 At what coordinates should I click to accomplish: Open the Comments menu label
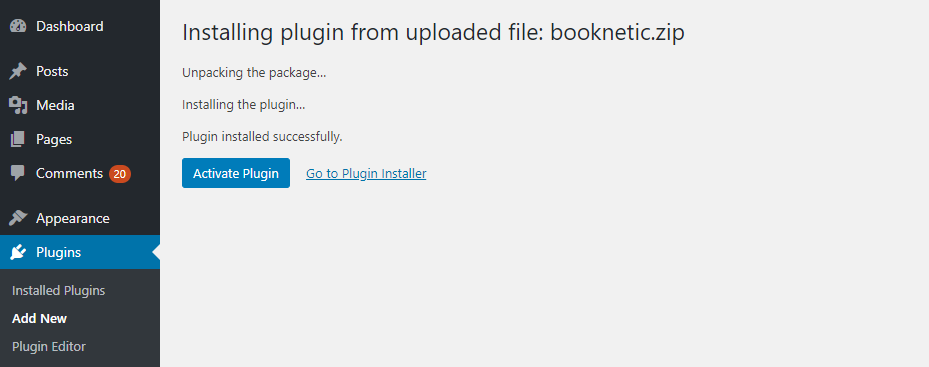[69, 173]
